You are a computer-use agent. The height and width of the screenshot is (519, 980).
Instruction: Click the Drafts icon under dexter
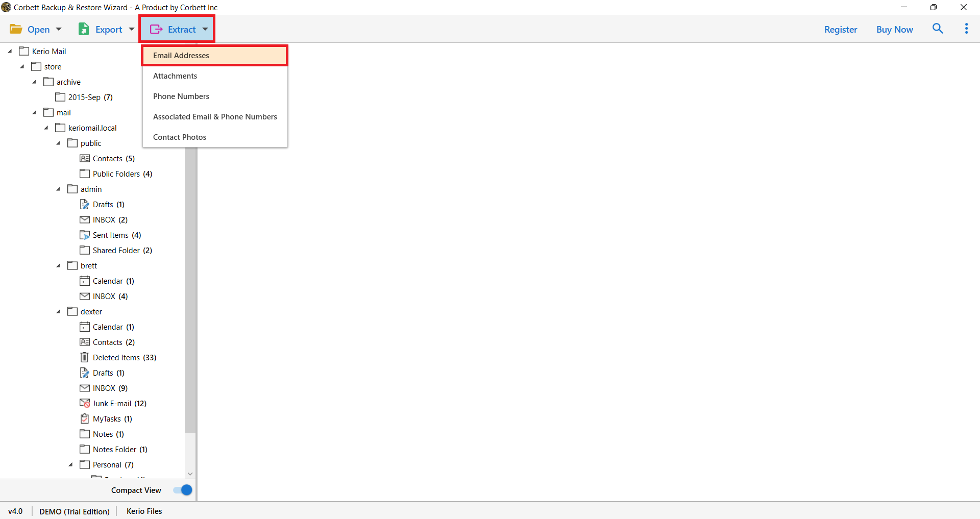pyautogui.click(x=85, y=373)
